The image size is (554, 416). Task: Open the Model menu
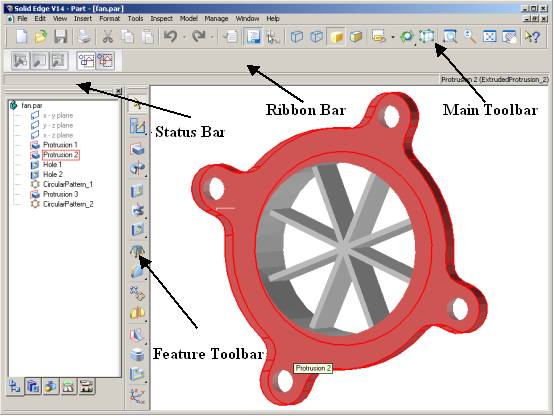coord(189,18)
